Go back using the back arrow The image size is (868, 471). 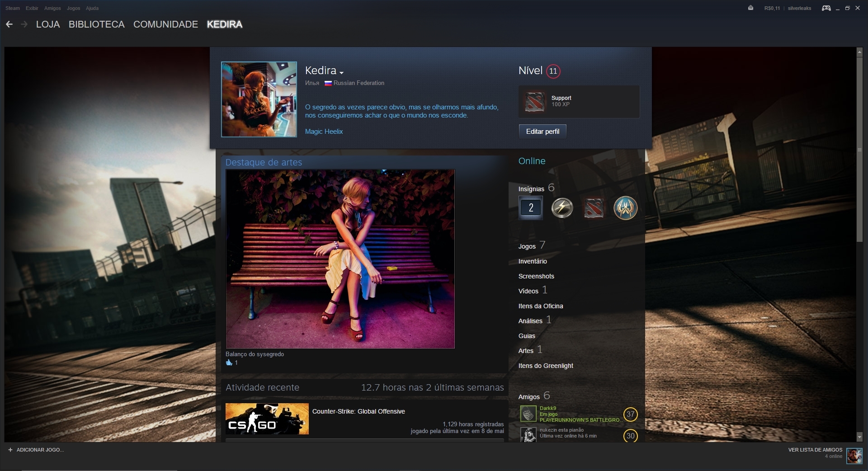tap(9, 24)
